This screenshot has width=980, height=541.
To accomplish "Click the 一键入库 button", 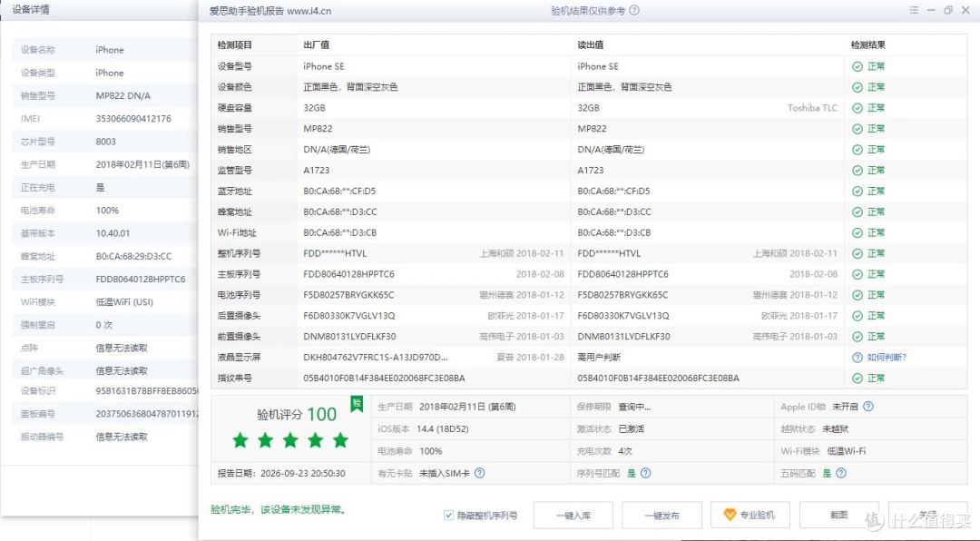I will click(573, 516).
